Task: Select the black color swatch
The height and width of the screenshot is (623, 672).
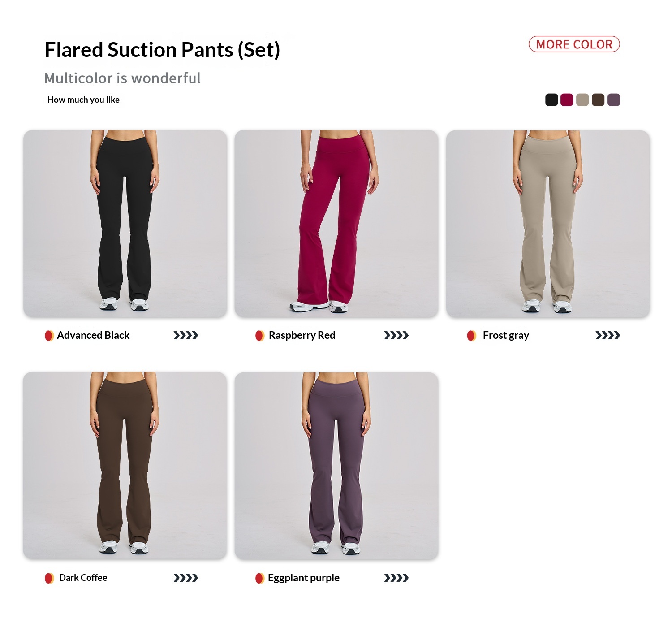Action: [x=551, y=100]
